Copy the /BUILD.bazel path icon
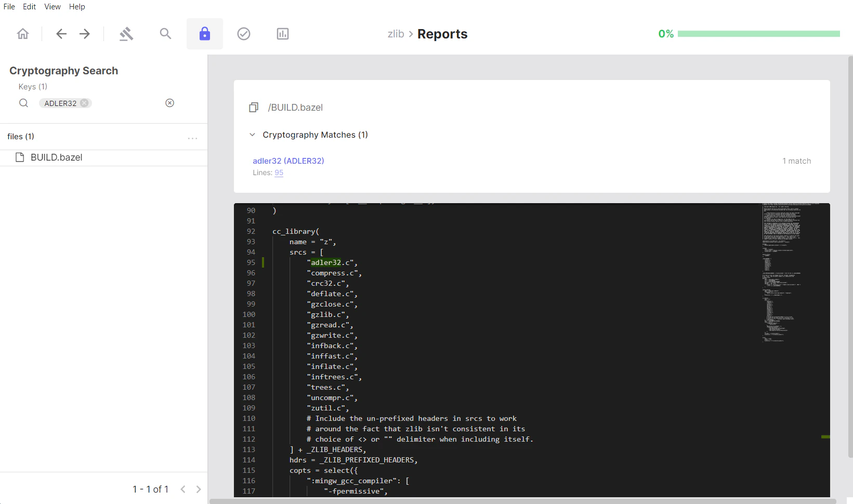The width and height of the screenshot is (853, 504). 254,107
